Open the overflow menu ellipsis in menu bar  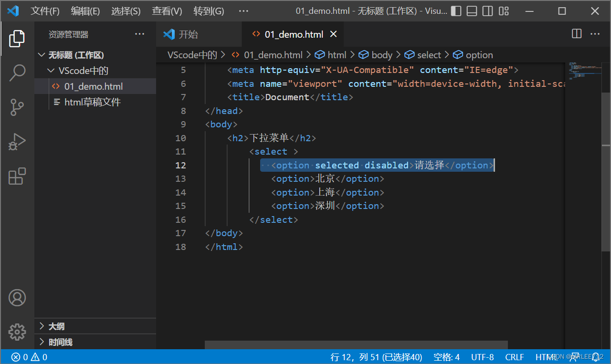(x=243, y=11)
